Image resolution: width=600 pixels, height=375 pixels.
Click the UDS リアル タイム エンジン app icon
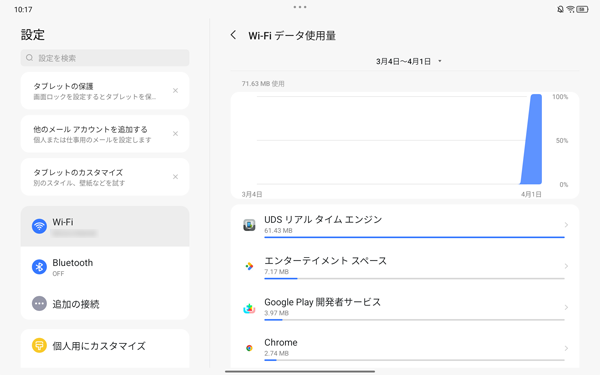pyautogui.click(x=249, y=225)
